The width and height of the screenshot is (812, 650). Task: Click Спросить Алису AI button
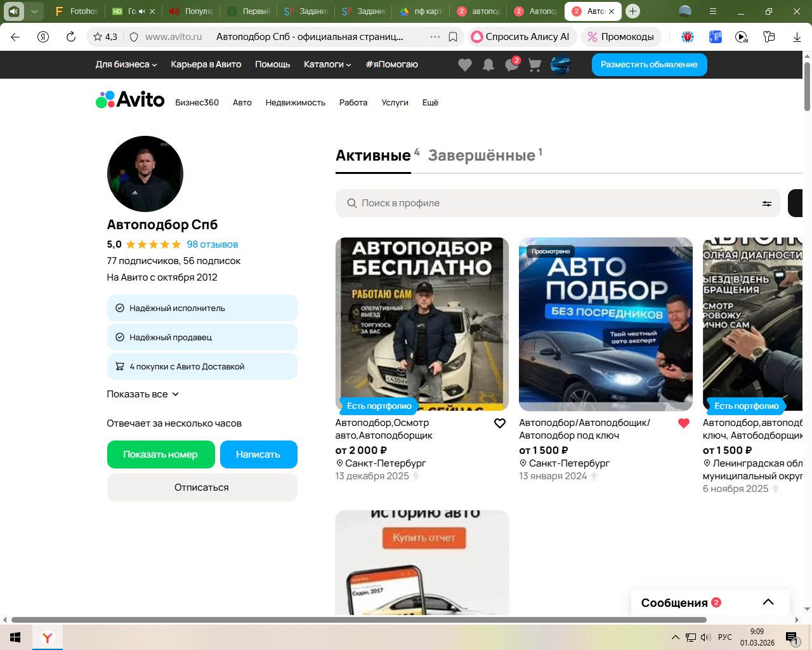coord(523,37)
